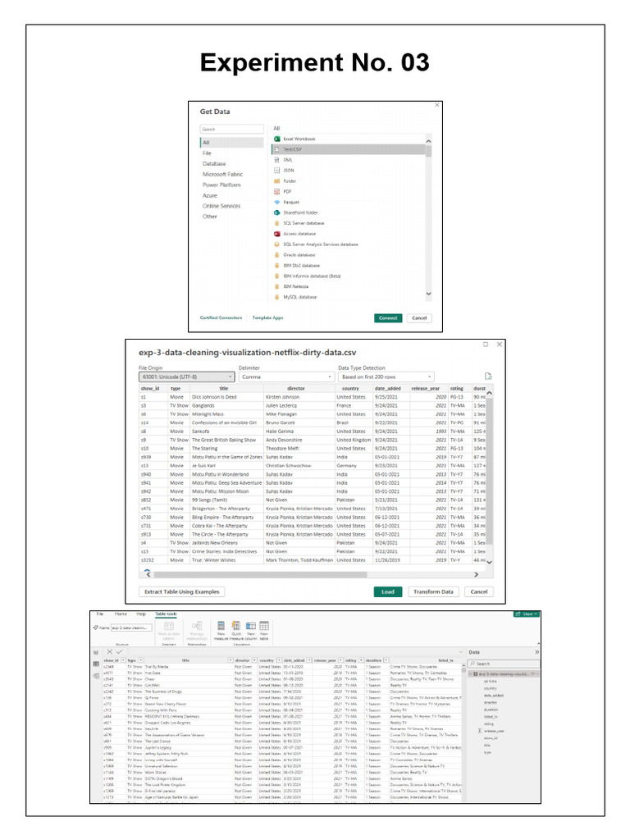Select Microsoft Fabric category
The image size is (630, 840).
click(x=222, y=174)
